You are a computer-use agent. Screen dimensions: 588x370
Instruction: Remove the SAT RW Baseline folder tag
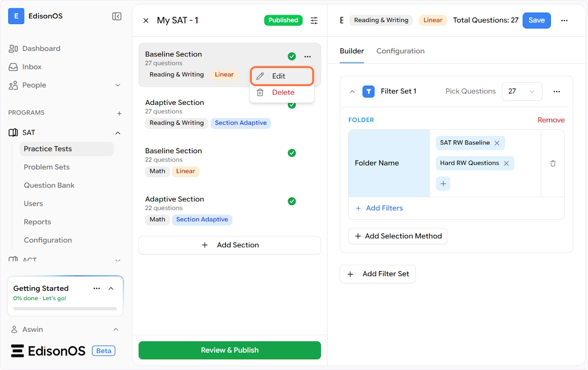pyautogui.click(x=497, y=143)
